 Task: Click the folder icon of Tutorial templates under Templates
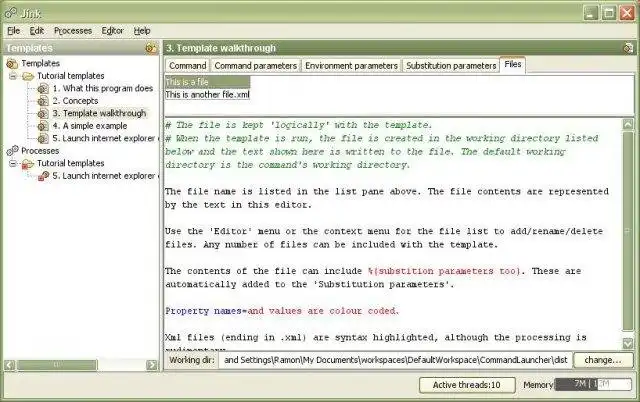28,76
